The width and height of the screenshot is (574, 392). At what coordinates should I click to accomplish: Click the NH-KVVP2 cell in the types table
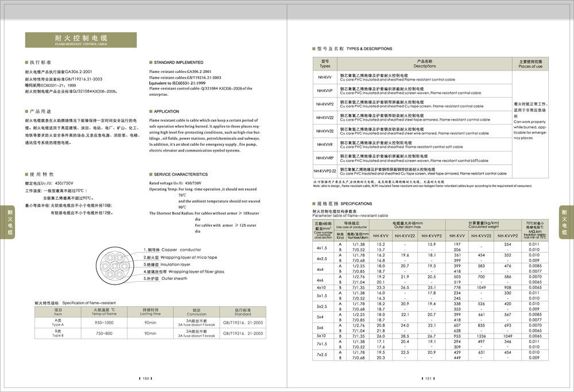tap(325, 104)
